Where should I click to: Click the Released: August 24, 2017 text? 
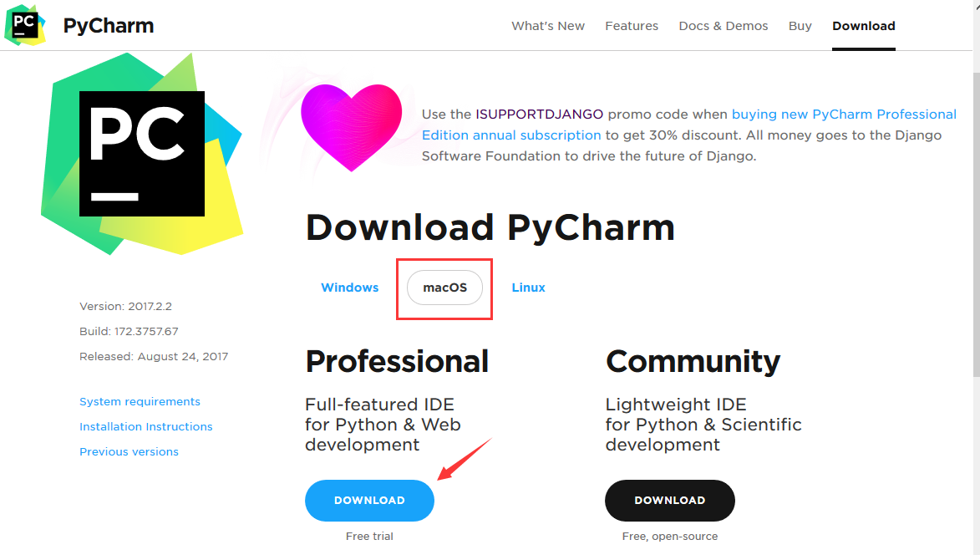pyautogui.click(x=154, y=356)
